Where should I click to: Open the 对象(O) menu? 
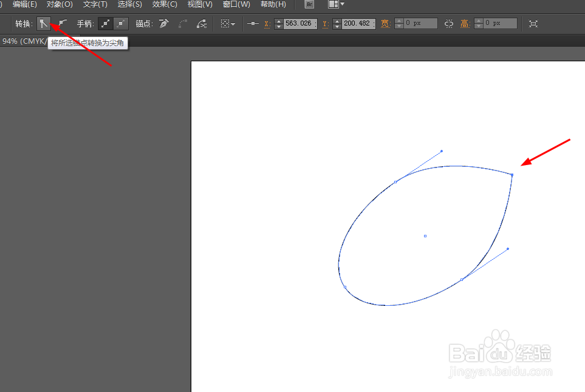(60, 4)
